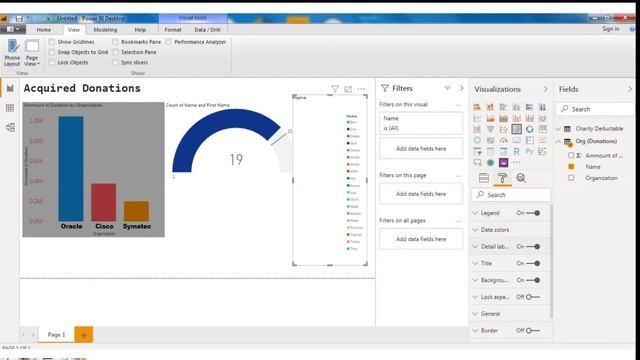Turn off the Title toggle
This screenshot has height=360, width=640.
[x=533, y=263]
